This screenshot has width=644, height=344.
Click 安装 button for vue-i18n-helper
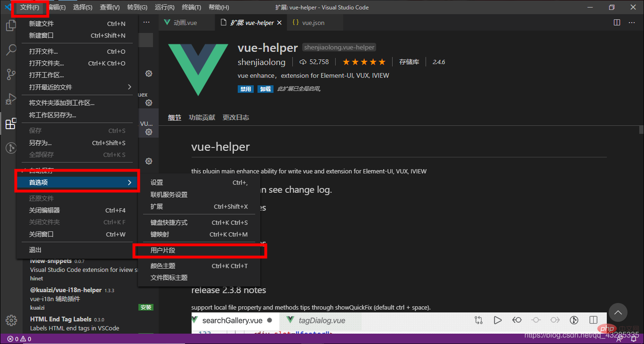click(146, 307)
